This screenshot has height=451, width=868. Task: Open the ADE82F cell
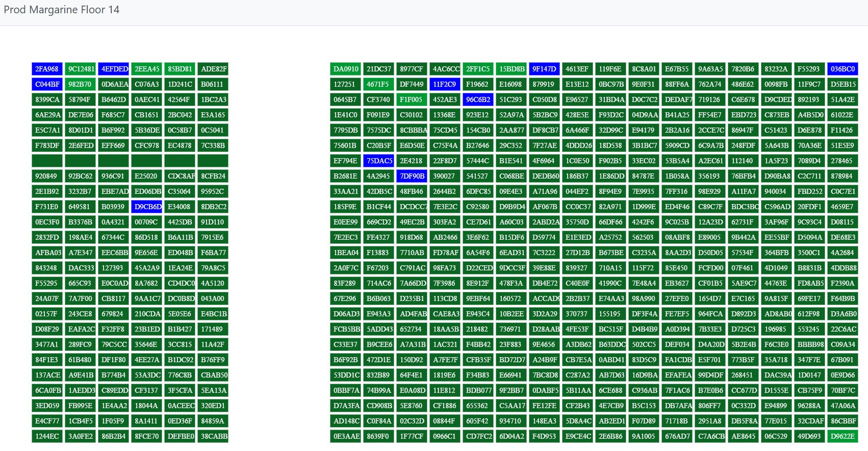coord(213,69)
